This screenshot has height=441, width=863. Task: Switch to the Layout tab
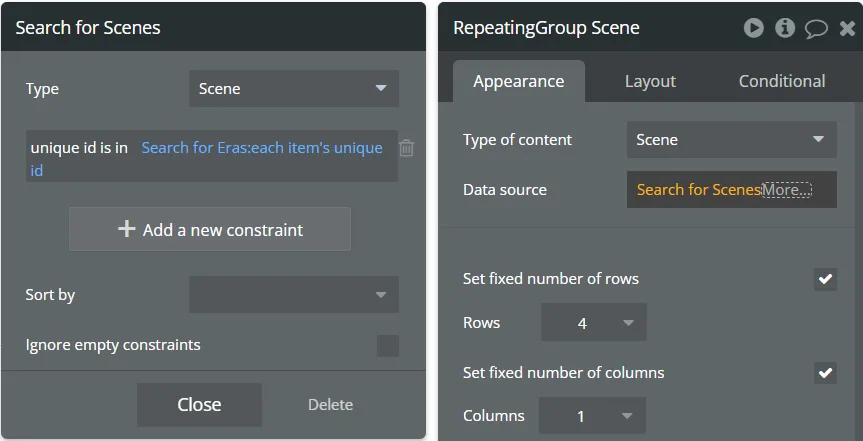pos(650,81)
